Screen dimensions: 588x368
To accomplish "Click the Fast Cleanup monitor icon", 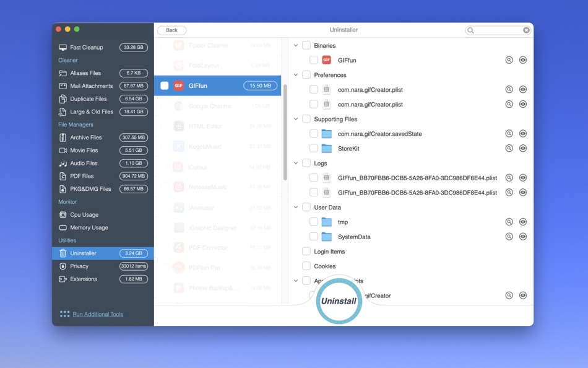I will click(63, 47).
